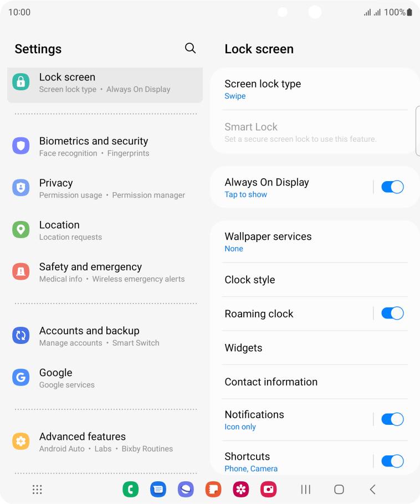
Task: Toggle lock screen Notifications switch
Action: [x=392, y=419]
